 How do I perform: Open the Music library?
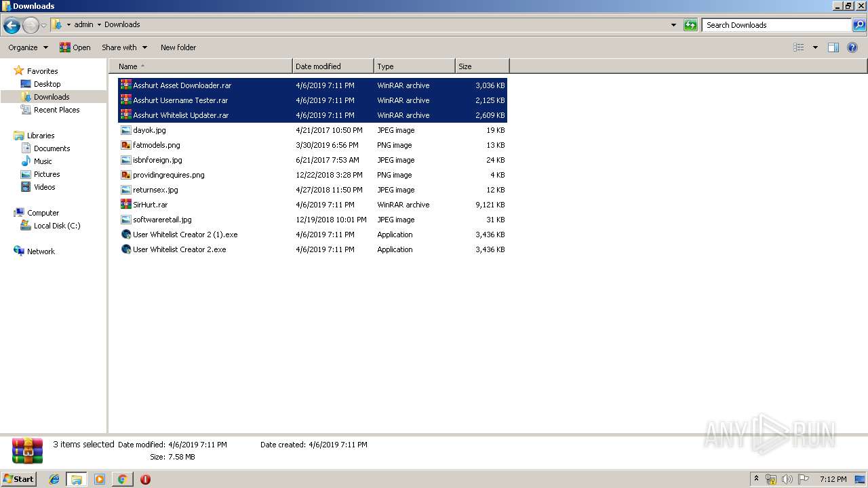coord(43,161)
